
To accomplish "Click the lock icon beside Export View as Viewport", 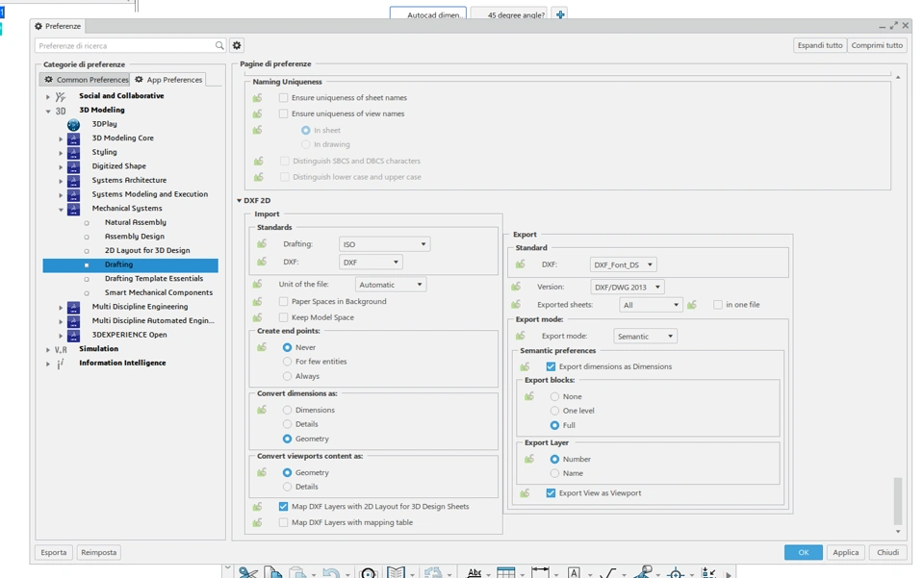I will coord(525,493).
